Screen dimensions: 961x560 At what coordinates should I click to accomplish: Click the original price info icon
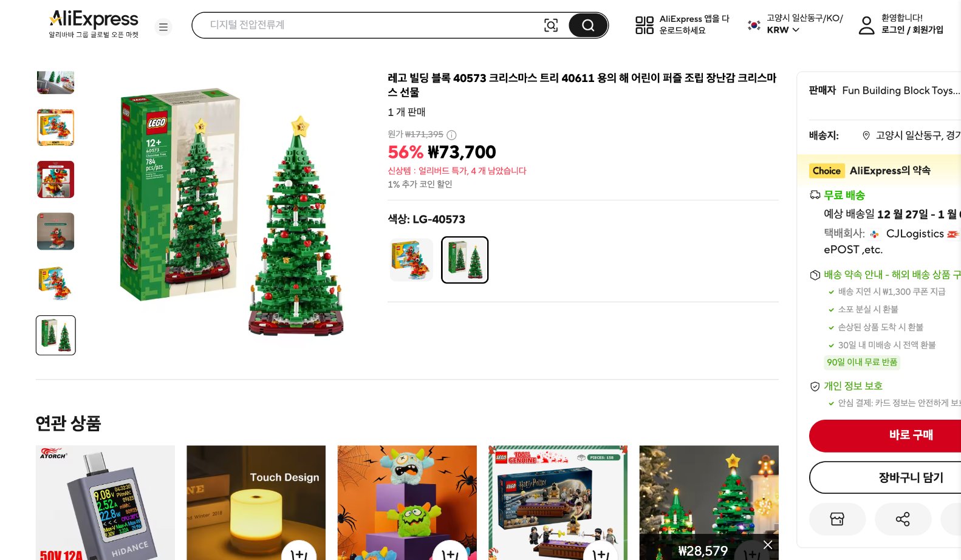(x=451, y=135)
